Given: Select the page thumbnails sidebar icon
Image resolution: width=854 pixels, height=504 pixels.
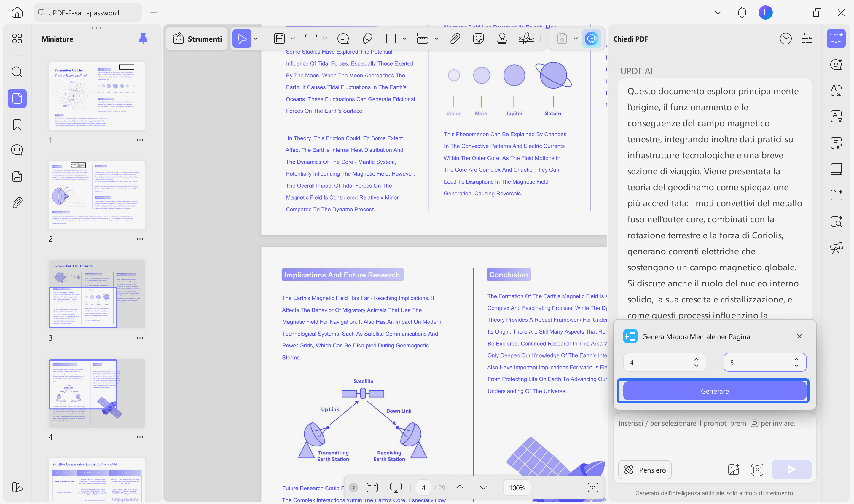Looking at the screenshot, I should (17, 98).
